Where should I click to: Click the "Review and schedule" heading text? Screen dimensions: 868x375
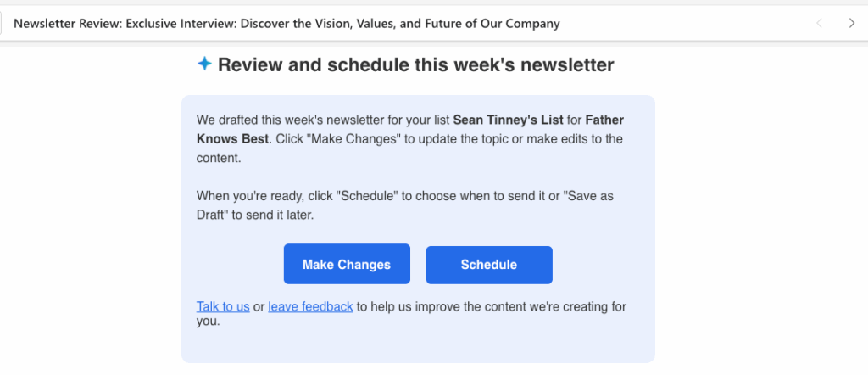(415, 64)
